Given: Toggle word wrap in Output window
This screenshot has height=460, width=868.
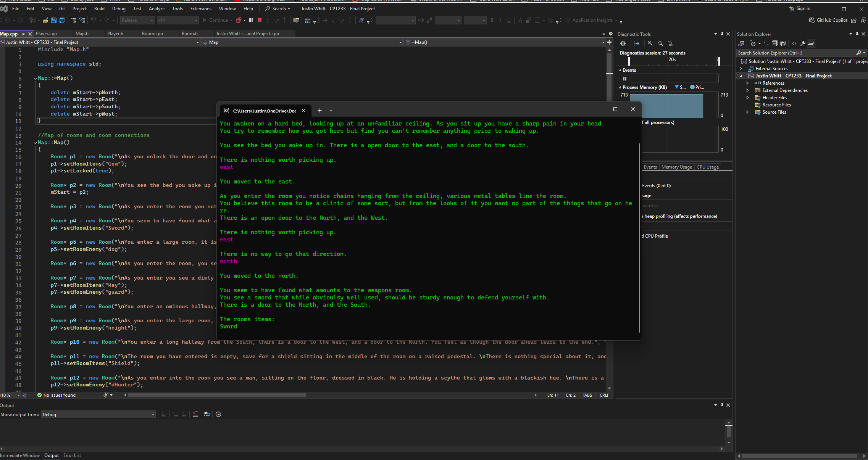Looking at the screenshot, I should point(207,414).
